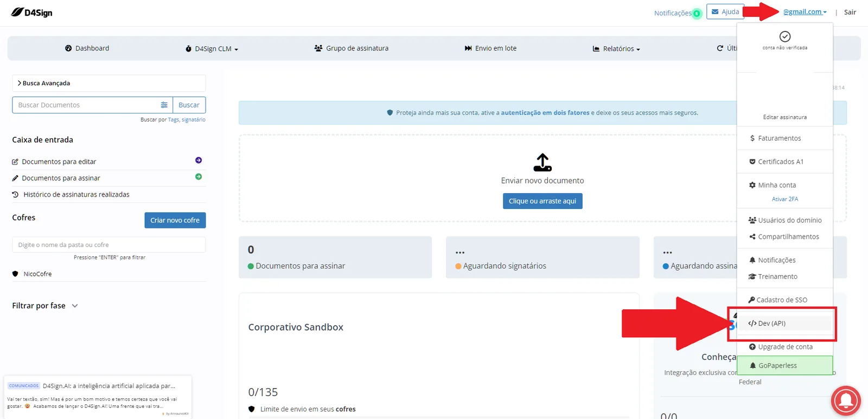Image resolution: width=868 pixels, height=419 pixels.
Task: Click the conta não verificada check icon
Action: (x=784, y=36)
